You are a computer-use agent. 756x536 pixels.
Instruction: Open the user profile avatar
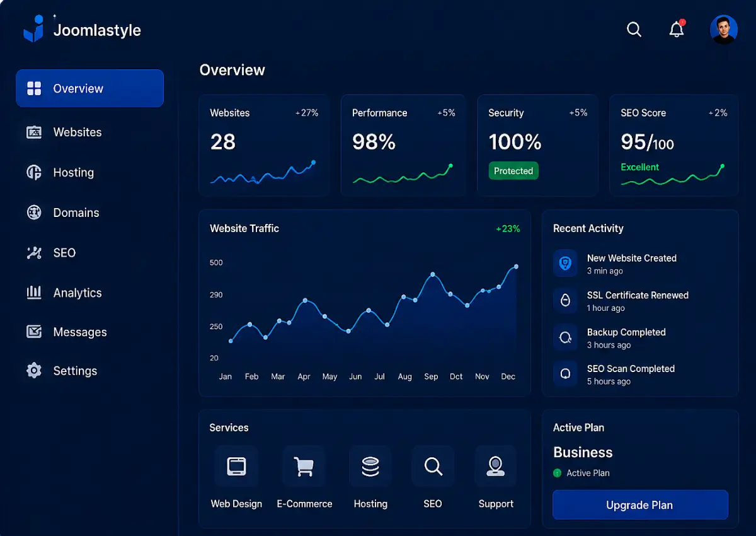point(724,29)
